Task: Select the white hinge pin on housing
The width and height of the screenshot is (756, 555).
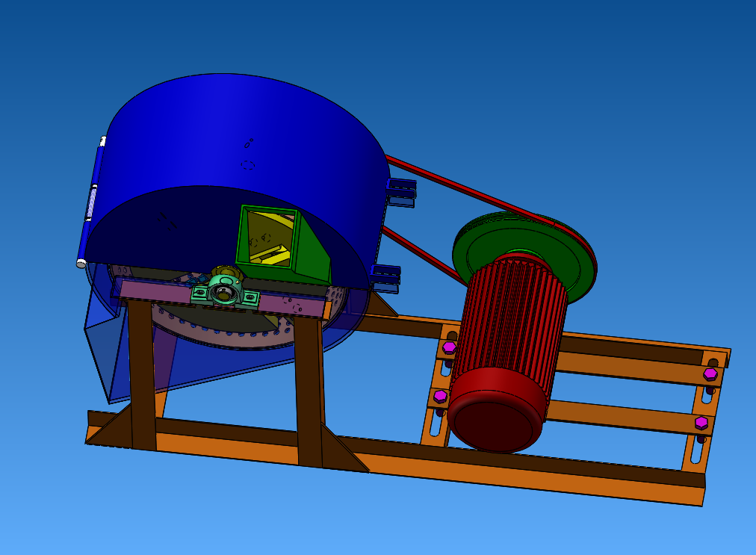Action: point(81,263)
